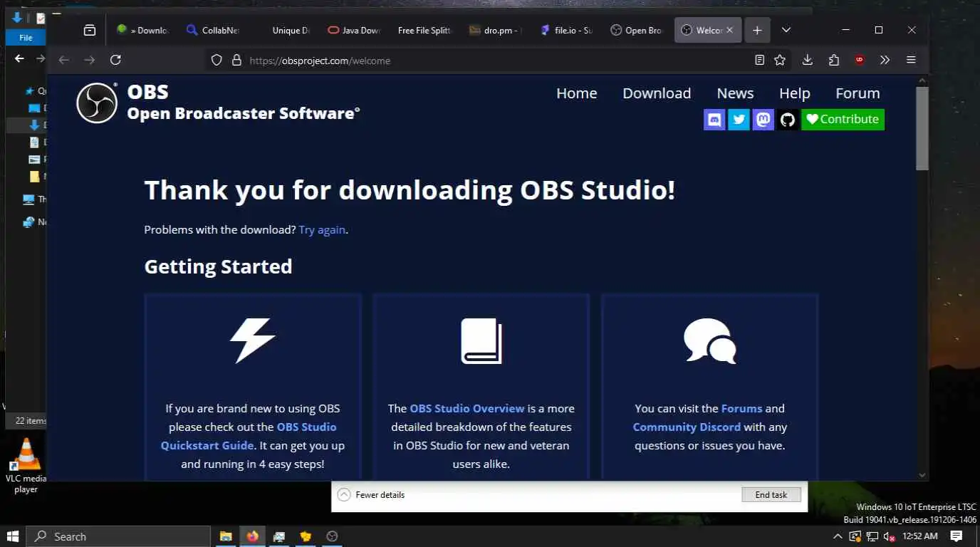Switch to the CollabNet tab
The width and height of the screenshot is (980, 547).
click(212, 30)
